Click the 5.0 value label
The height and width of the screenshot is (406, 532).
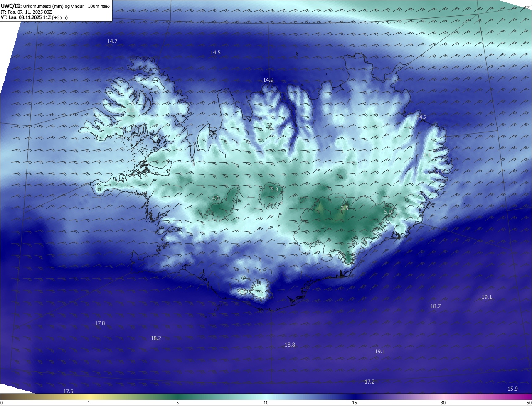click(388, 212)
